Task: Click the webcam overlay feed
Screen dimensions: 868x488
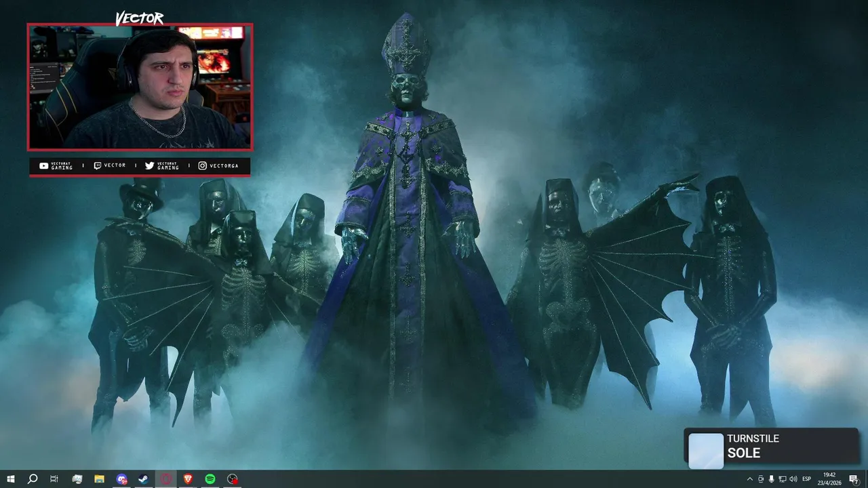Action: point(140,87)
